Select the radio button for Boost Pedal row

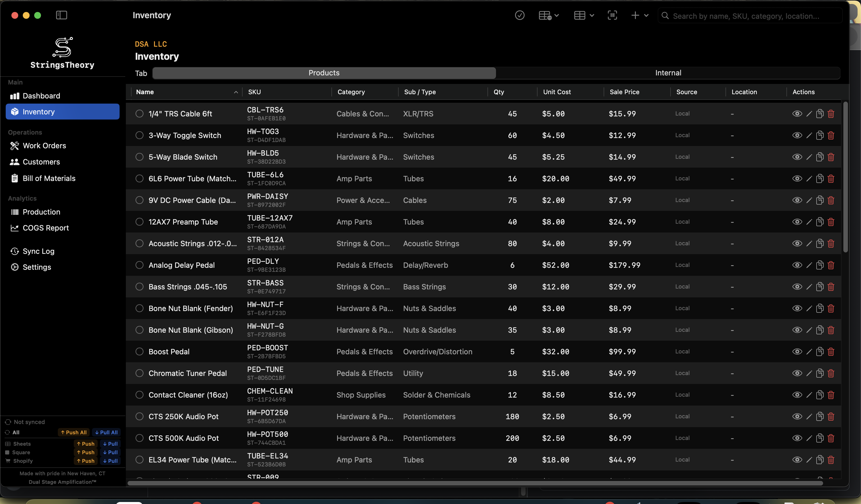[140, 351]
